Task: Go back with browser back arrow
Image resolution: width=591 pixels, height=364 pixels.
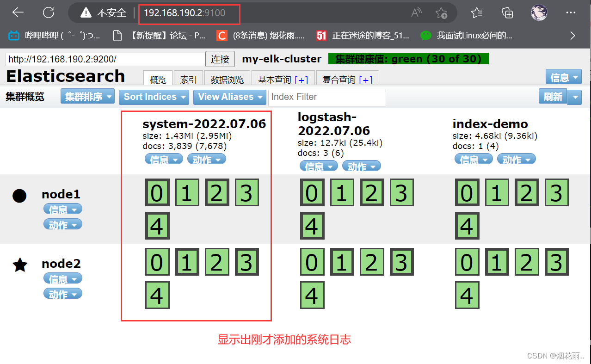Action: [x=18, y=12]
